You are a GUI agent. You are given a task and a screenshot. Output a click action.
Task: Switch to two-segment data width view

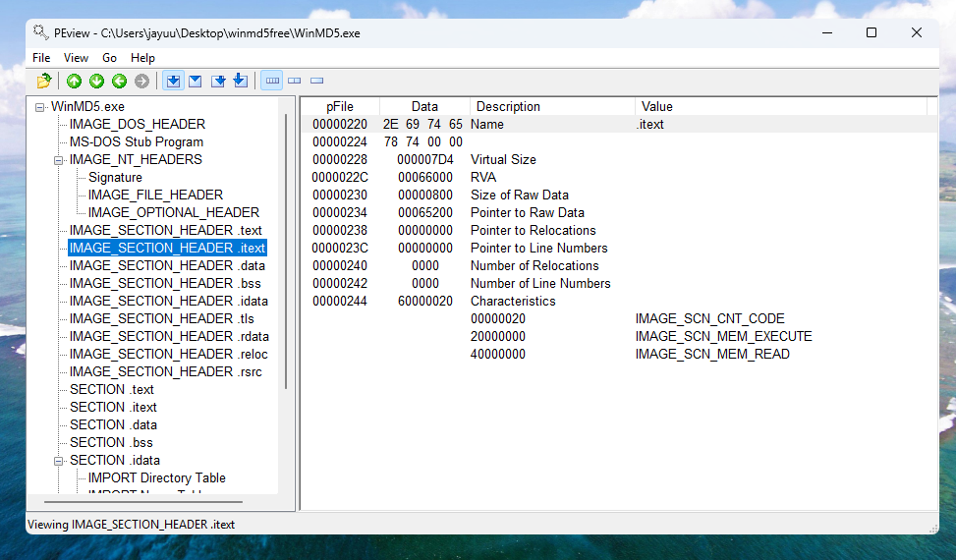(x=295, y=81)
